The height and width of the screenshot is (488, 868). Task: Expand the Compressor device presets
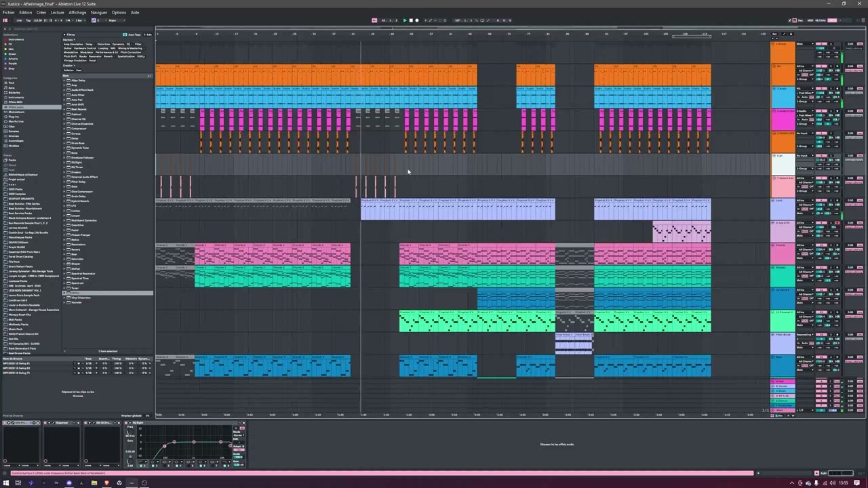click(65, 129)
